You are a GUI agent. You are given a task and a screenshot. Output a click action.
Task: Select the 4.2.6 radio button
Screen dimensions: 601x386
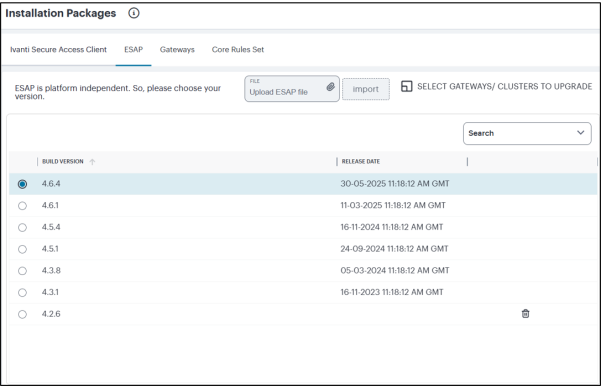click(22, 314)
